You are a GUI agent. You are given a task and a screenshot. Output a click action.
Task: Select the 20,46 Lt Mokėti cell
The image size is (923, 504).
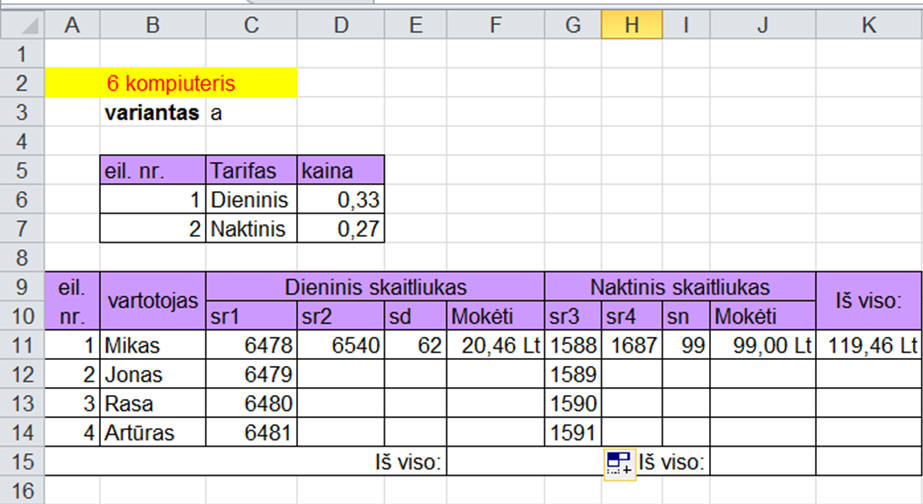tap(496, 345)
